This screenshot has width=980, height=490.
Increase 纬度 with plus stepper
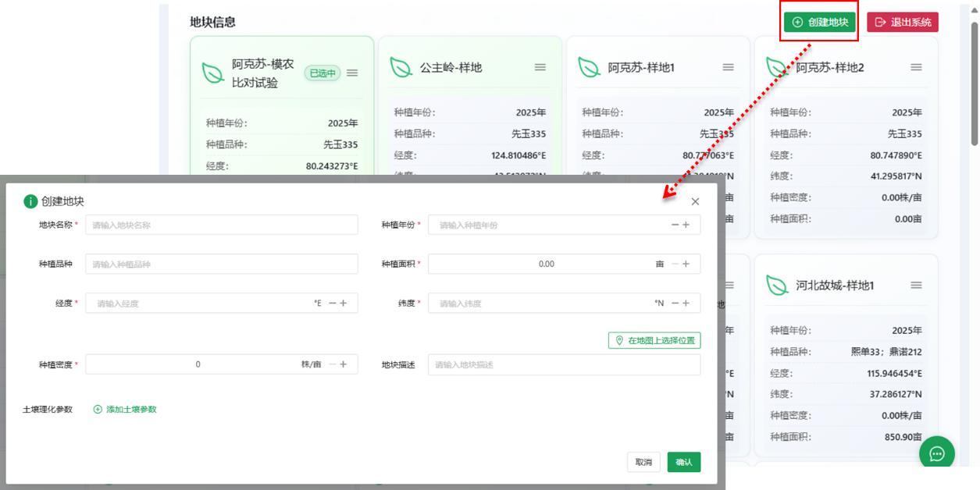[x=686, y=303]
